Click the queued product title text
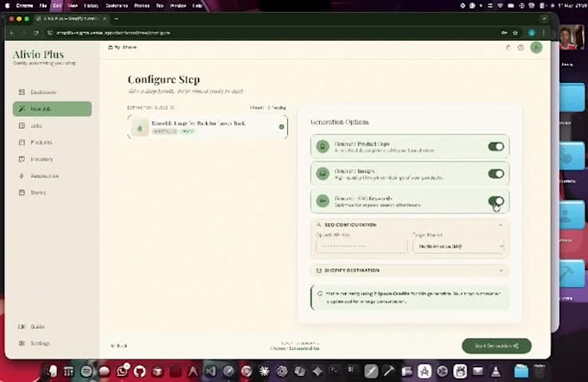This screenshot has width=588, height=382. [x=198, y=123]
